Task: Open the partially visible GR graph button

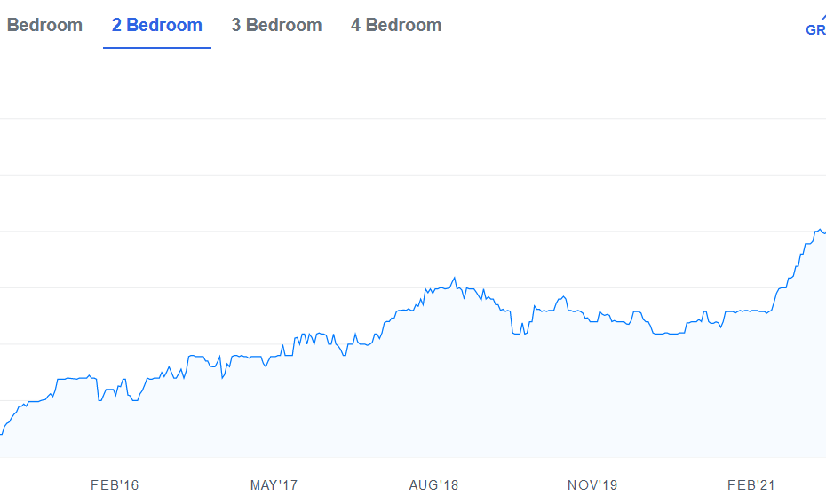Action: pos(816,27)
